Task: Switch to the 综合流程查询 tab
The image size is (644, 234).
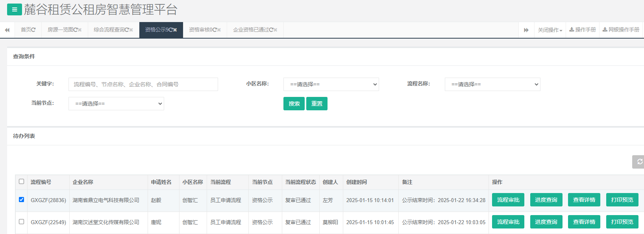Action: pos(109,30)
